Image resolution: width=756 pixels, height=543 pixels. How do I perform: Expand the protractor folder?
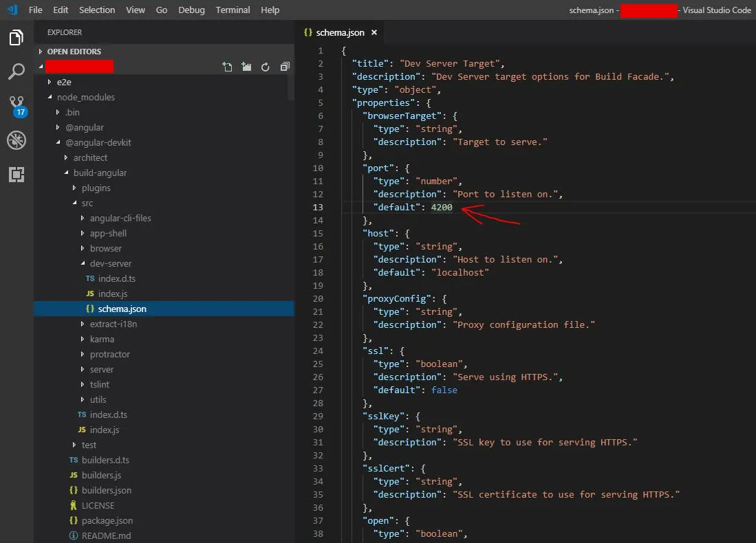click(x=164, y=354)
